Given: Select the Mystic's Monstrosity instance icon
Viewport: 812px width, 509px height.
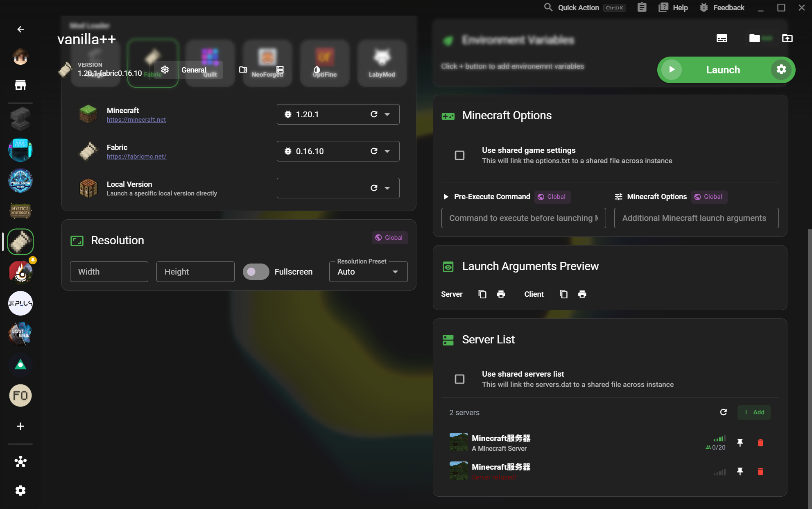Looking at the screenshot, I should [20, 211].
